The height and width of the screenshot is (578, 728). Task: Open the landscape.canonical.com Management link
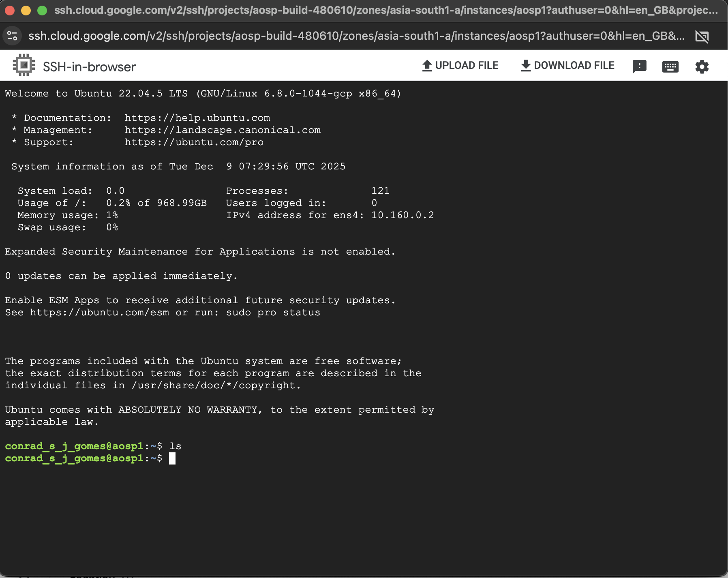click(x=223, y=130)
